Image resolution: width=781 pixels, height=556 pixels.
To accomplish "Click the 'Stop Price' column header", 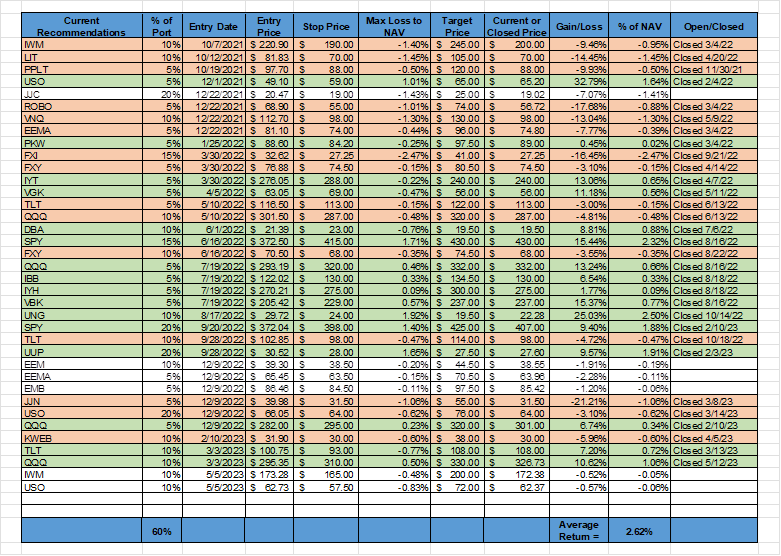I will [x=326, y=26].
